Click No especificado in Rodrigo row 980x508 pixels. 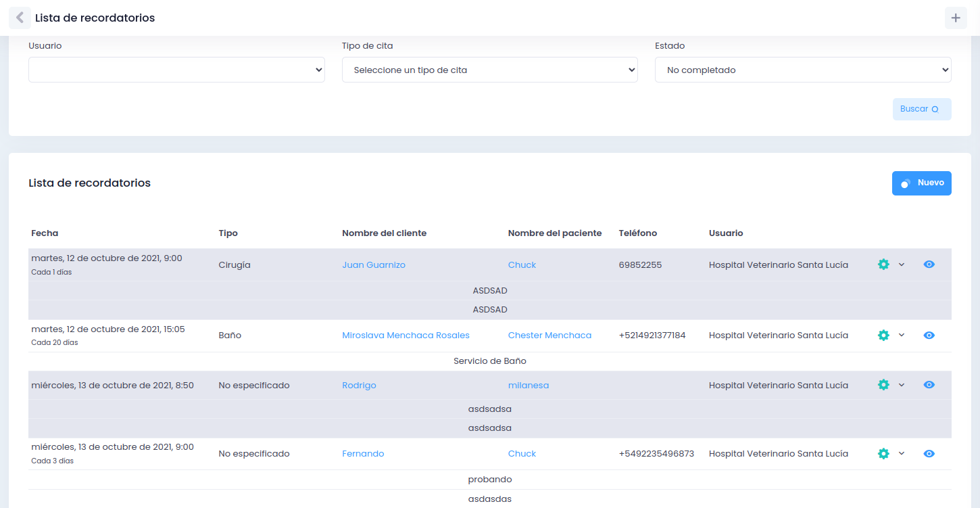[254, 386]
